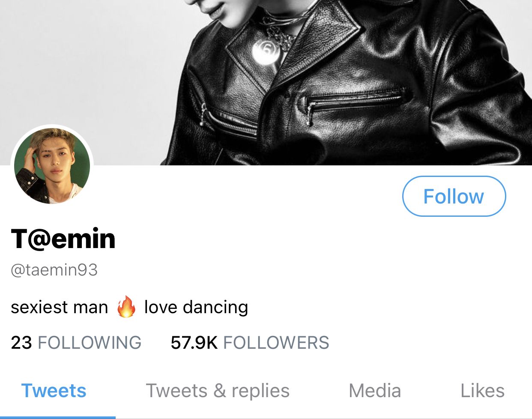Screen dimensions: 532x419
Task: Click the @taemin93 username handle
Action: pyautogui.click(x=54, y=270)
